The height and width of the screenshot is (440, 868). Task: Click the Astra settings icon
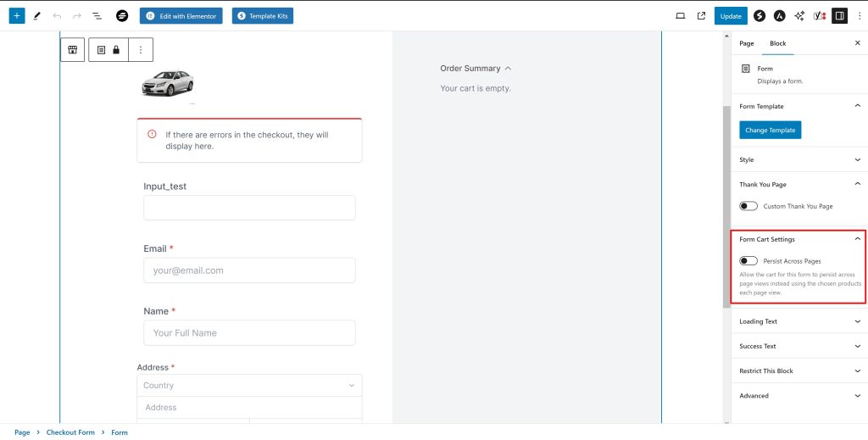pyautogui.click(x=779, y=16)
